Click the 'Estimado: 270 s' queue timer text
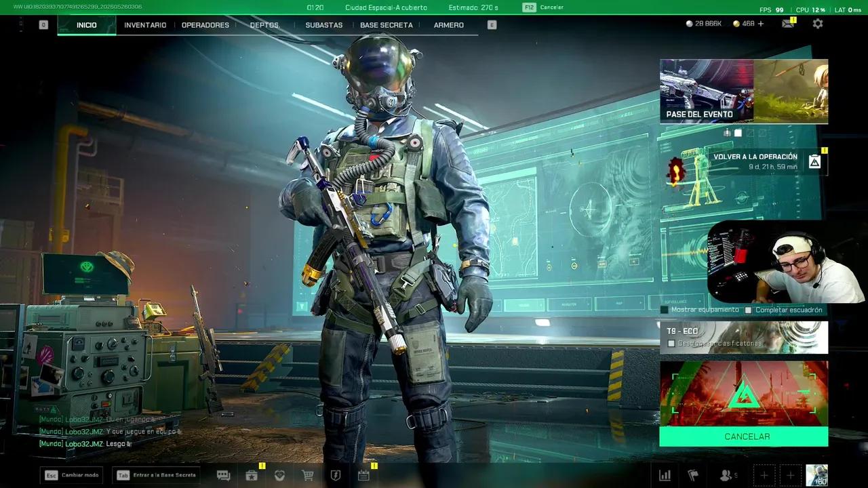Viewport: 868px width, 488px height. pos(473,7)
